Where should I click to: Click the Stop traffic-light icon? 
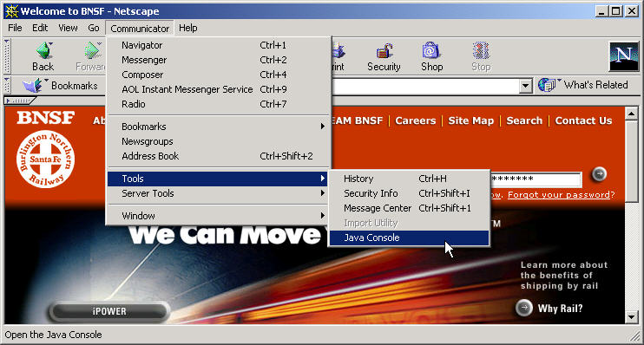pos(481,51)
